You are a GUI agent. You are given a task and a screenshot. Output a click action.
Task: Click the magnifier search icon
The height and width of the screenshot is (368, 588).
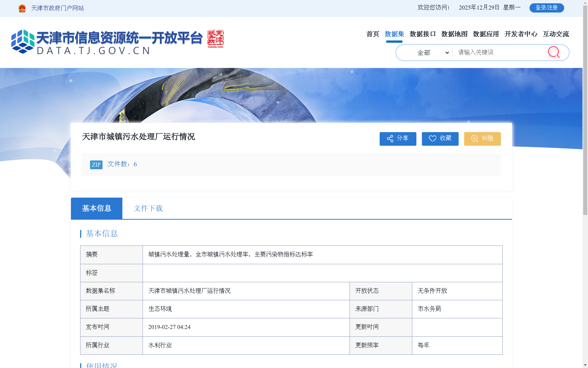coord(554,52)
